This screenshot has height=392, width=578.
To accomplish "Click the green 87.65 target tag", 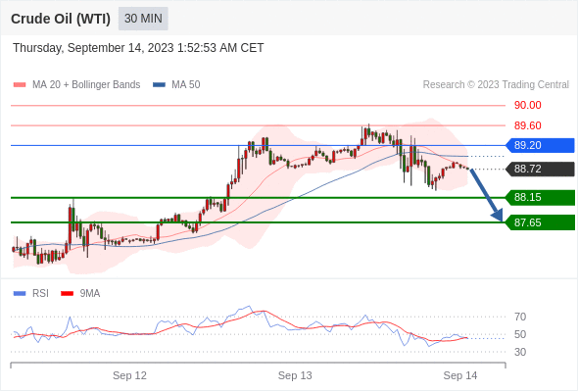I will click(540, 222).
